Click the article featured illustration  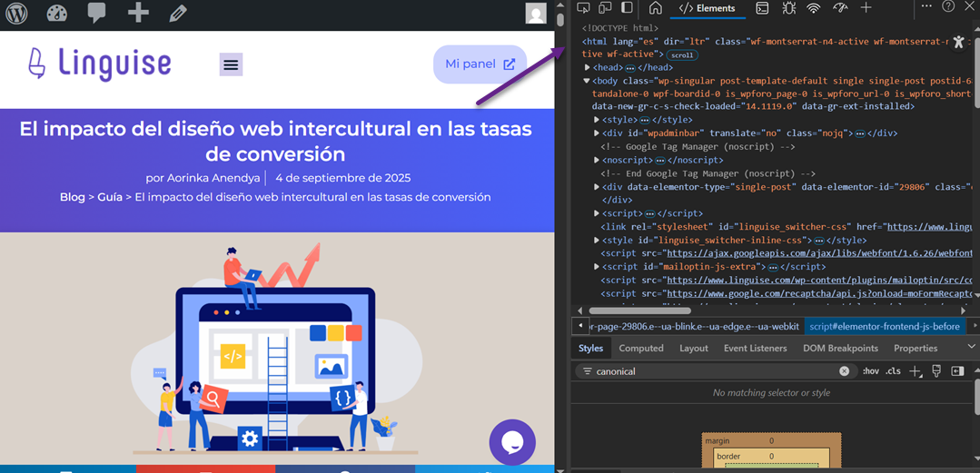[277, 350]
